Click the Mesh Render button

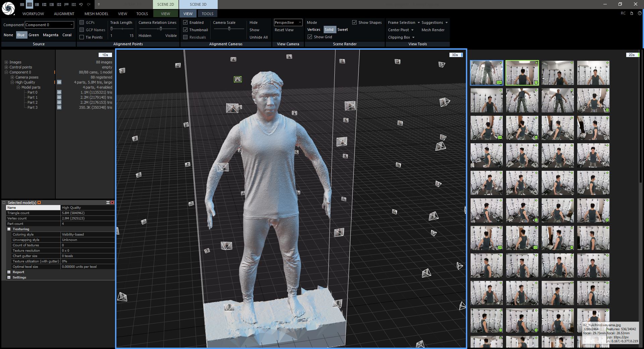pos(433,30)
